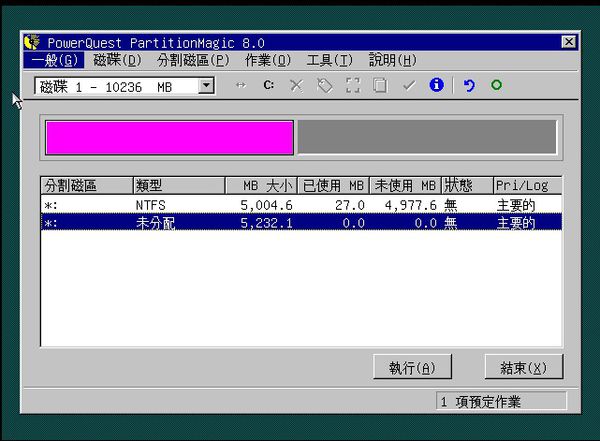Open the 分割磁區(P) menu

click(193, 60)
